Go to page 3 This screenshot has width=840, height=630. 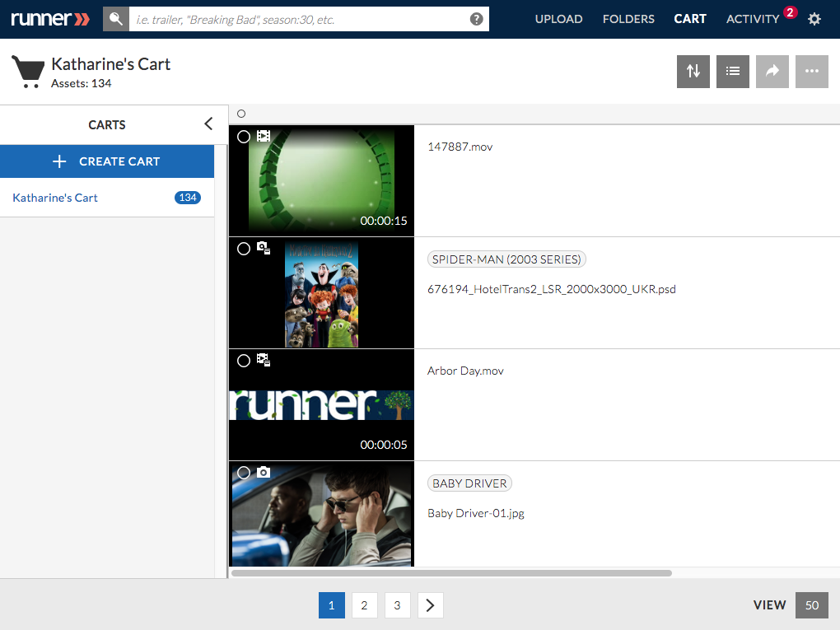click(x=397, y=605)
